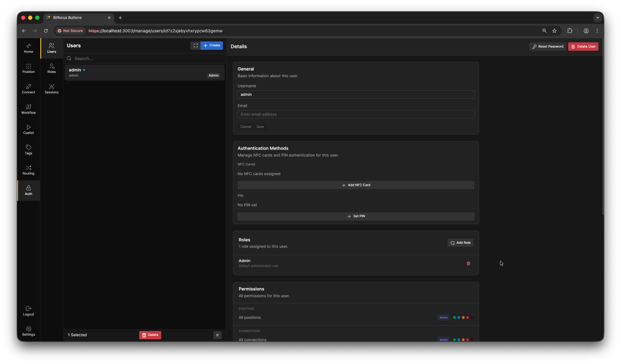Image resolution: width=621 pixels, height=364 pixels.
Task: Click green dot on All positions row
Action: click(454, 318)
